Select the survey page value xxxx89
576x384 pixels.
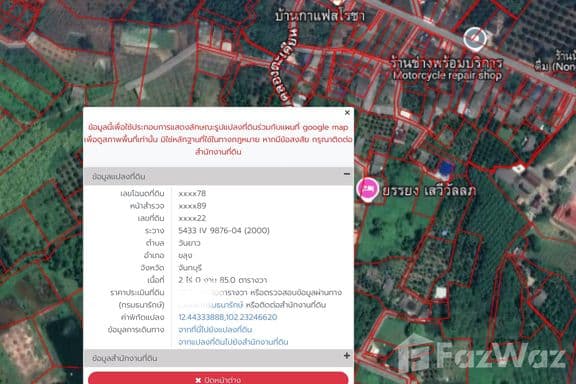192,206
